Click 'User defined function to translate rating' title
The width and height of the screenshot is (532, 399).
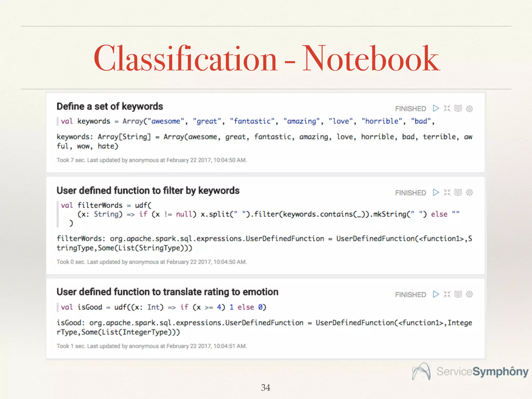pyautogui.click(x=167, y=292)
